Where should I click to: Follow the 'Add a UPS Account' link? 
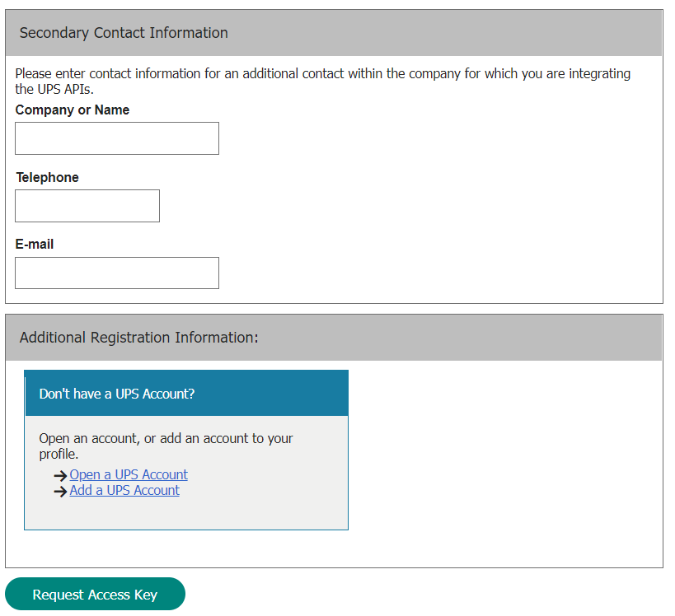coord(124,490)
